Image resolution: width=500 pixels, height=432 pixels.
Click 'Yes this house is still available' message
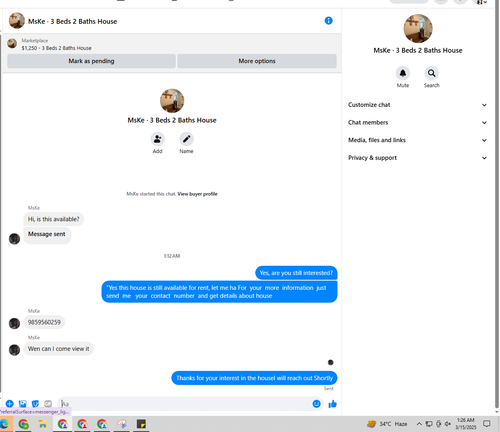point(219,292)
